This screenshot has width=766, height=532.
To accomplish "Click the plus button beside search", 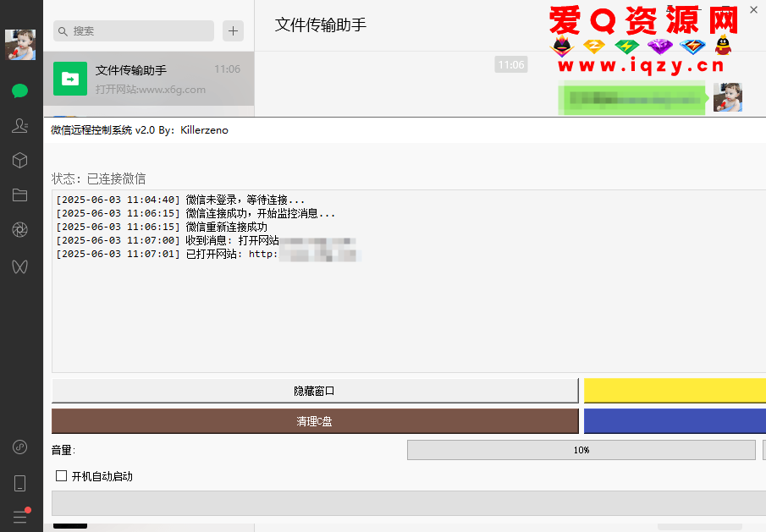I will tap(233, 31).
